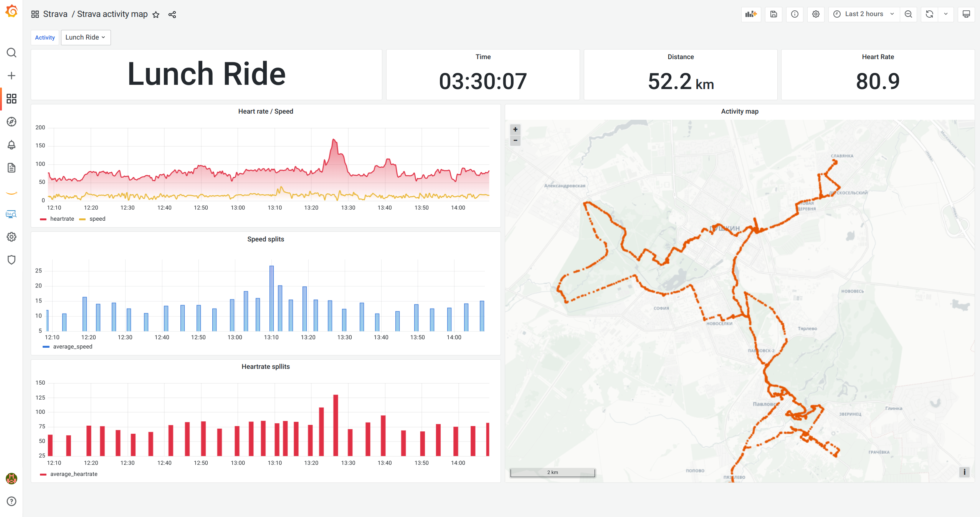Open the Heart rate / Speed panel menu
Image resolution: width=980 pixels, height=517 pixels.
click(x=265, y=111)
